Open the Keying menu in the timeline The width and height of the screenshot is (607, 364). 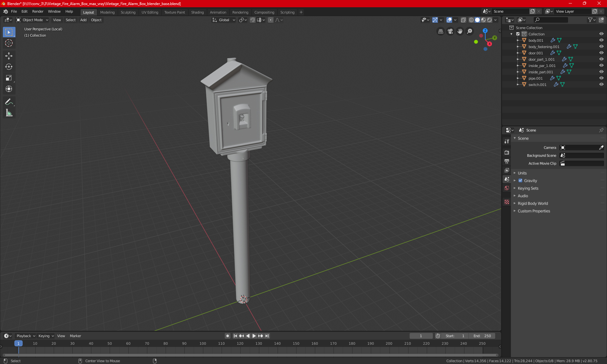46,336
